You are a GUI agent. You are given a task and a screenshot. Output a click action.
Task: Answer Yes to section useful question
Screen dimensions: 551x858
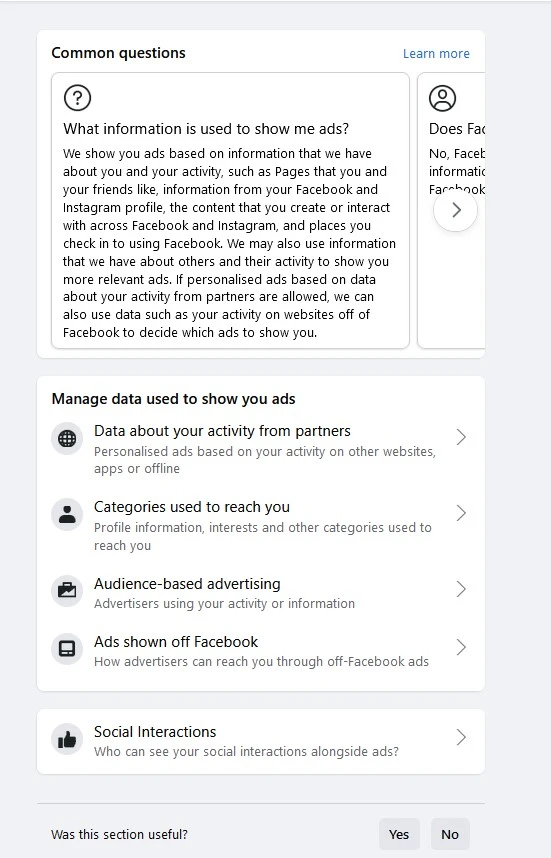tap(399, 834)
